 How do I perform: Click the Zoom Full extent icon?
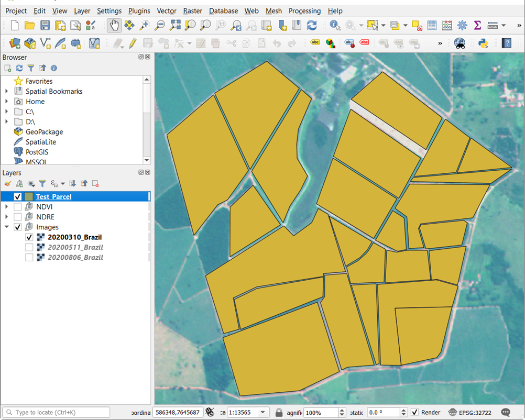point(175,25)
